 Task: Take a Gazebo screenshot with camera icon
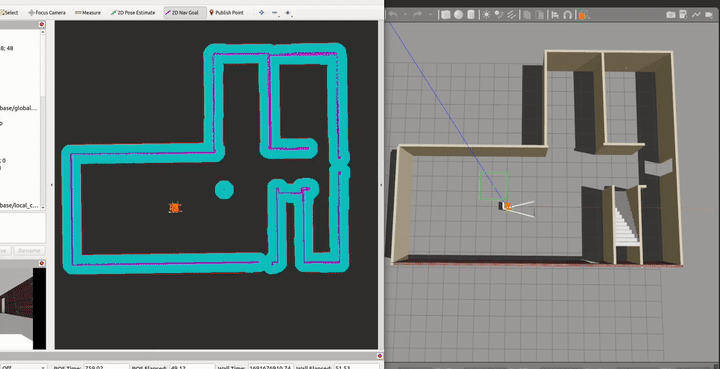click(x=670, y=15)
